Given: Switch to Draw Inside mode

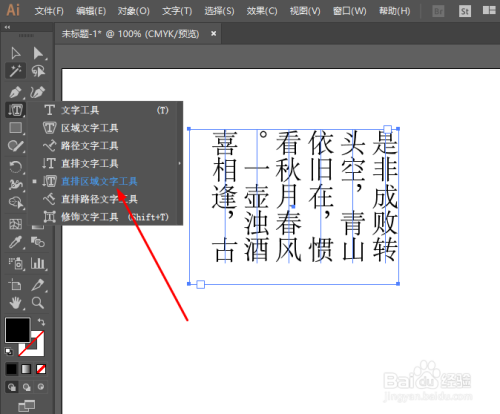Looking at the screenshot, I should [41, 387].
